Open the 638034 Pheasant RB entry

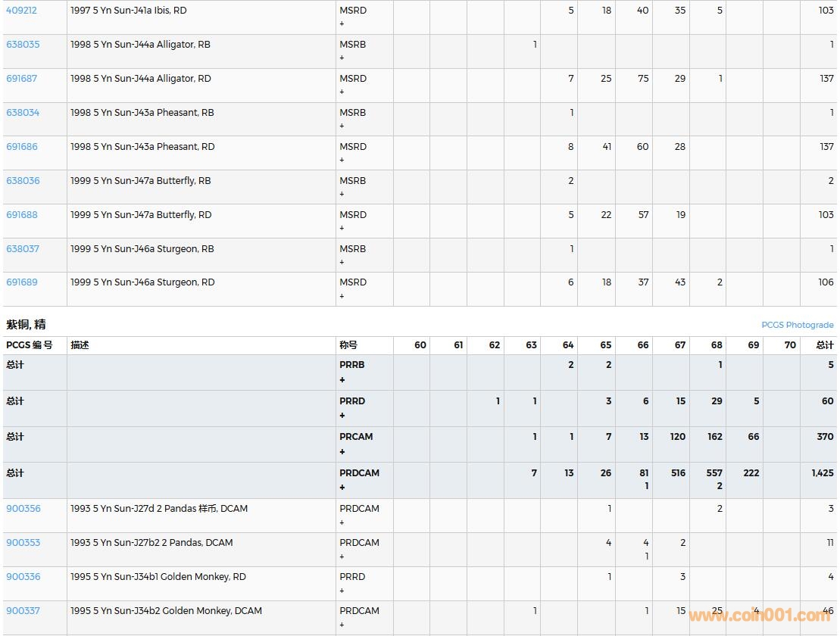(23, 113)
